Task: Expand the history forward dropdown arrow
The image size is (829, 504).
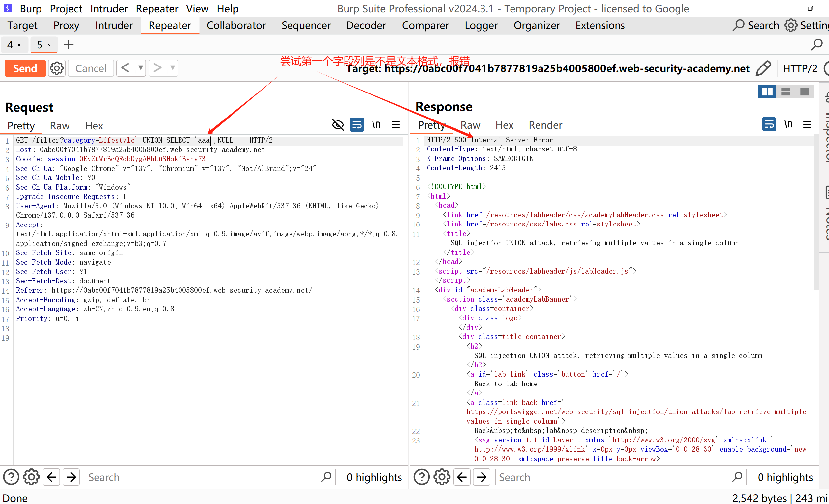Action: (173, 68)
